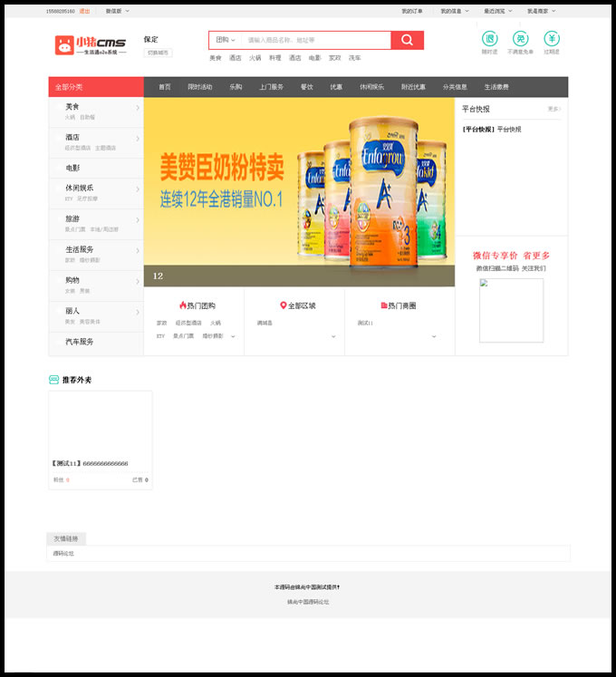The height and width of the screenshot is (677, 616).
Task: Select the 限时活动 navigation tab
Action: (x=200, y=87)
